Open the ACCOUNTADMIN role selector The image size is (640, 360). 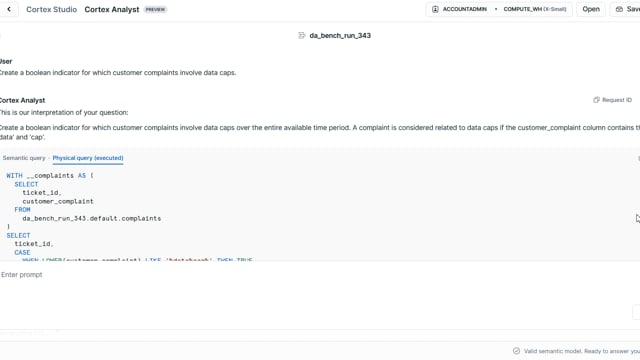tap(464, 9)
